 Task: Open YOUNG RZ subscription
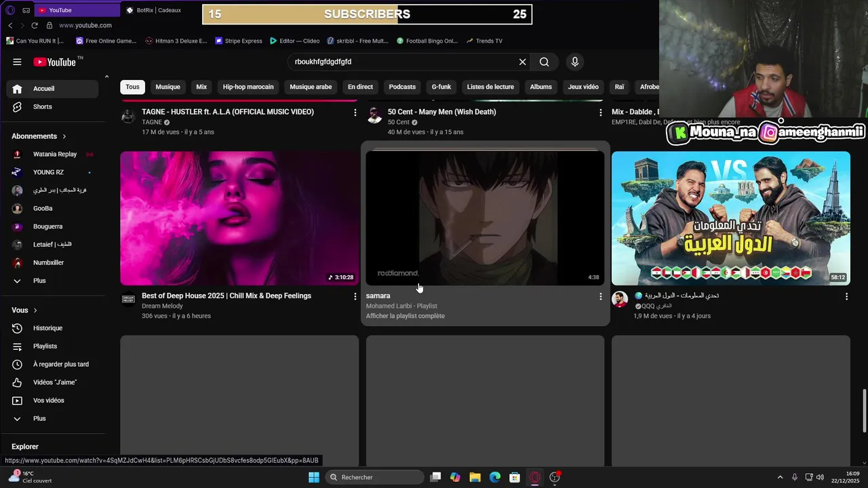coord(52,172)
